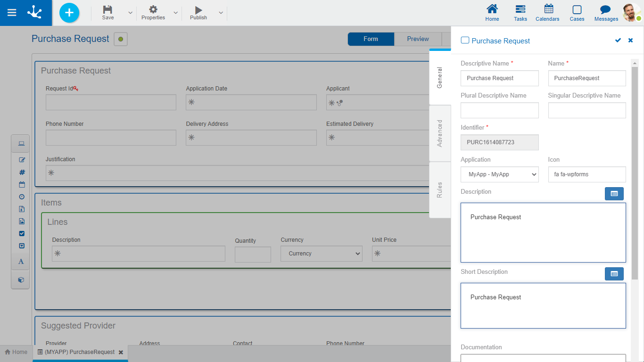
Task: Click the red key icon near Request Id
Action: pos(75,88)
